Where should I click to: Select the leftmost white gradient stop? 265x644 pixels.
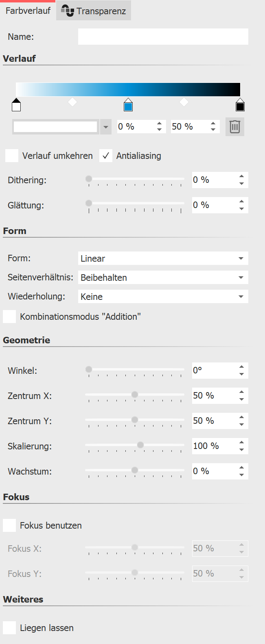(x=16, y=105)
